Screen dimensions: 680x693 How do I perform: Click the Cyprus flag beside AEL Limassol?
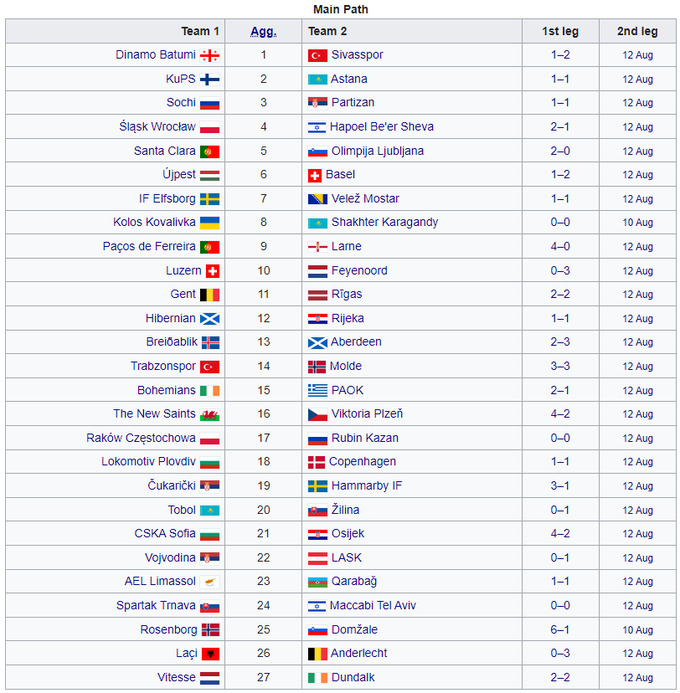click(210, 582)
